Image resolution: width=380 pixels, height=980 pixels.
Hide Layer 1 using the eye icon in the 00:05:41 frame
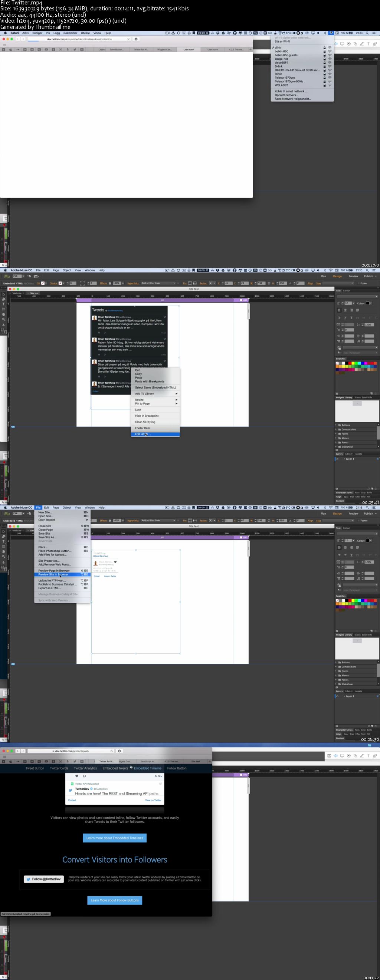pos(337,459)
